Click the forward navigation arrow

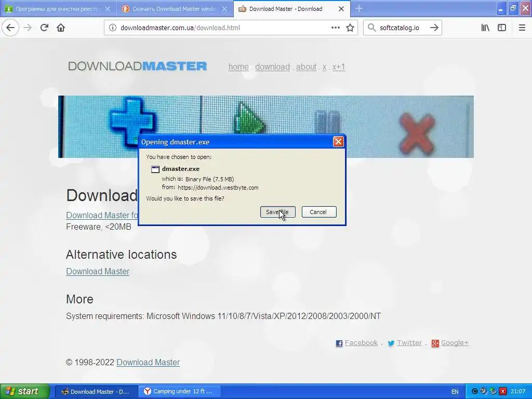point(28,28)
